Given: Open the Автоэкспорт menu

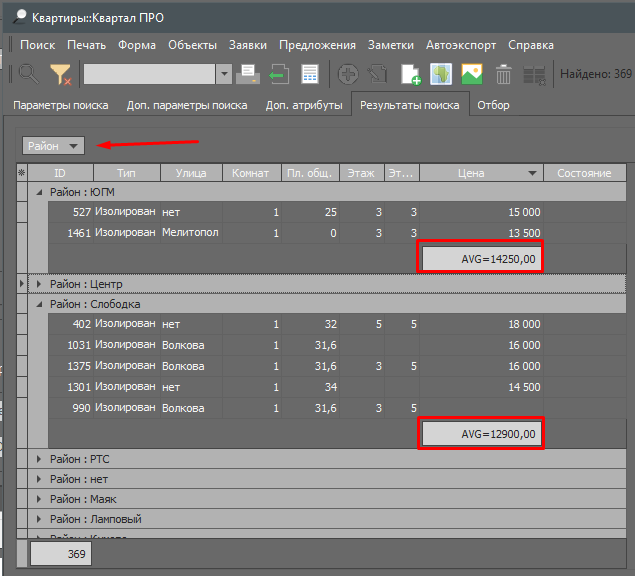Looking at the screenshot, I should 462,45.
